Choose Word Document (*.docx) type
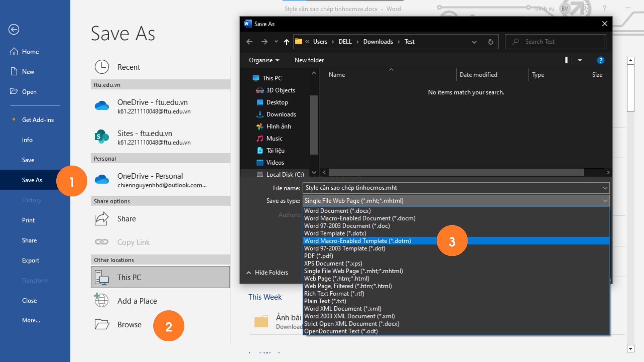The image size is (644, 362). (456, 211)
